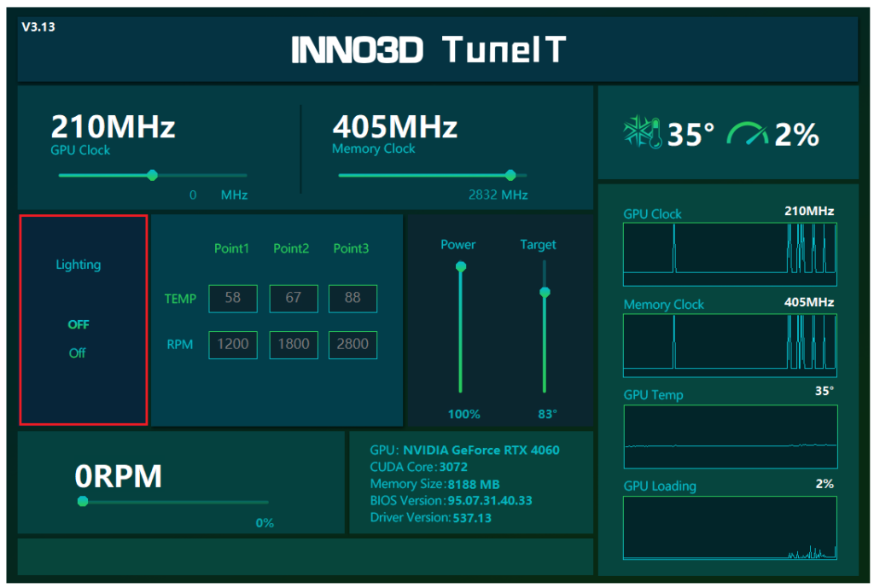The width and height of the screenshot is (874, 588).
Task: Click the CUDA Core 3072 line
Action: [x=418, y=467]
